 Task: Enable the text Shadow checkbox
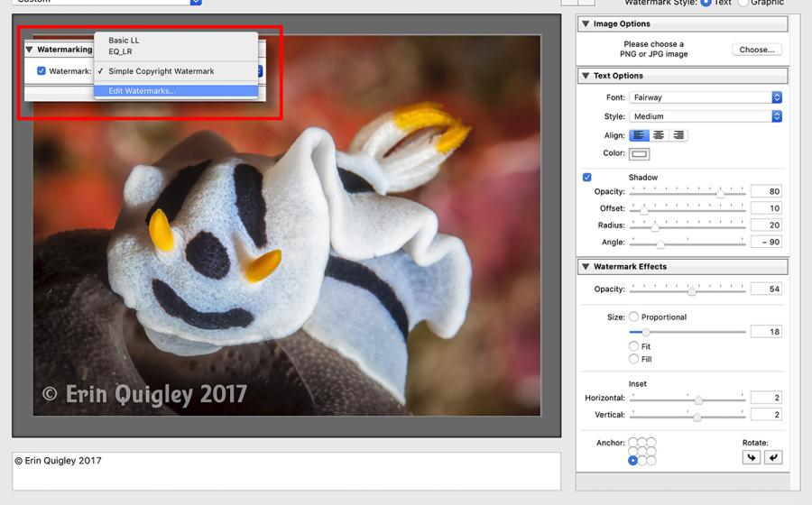587,178
